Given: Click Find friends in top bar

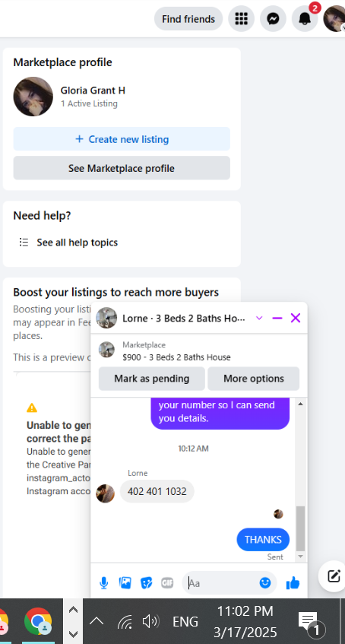Looking at the screenshot, I should click(188, 19).
